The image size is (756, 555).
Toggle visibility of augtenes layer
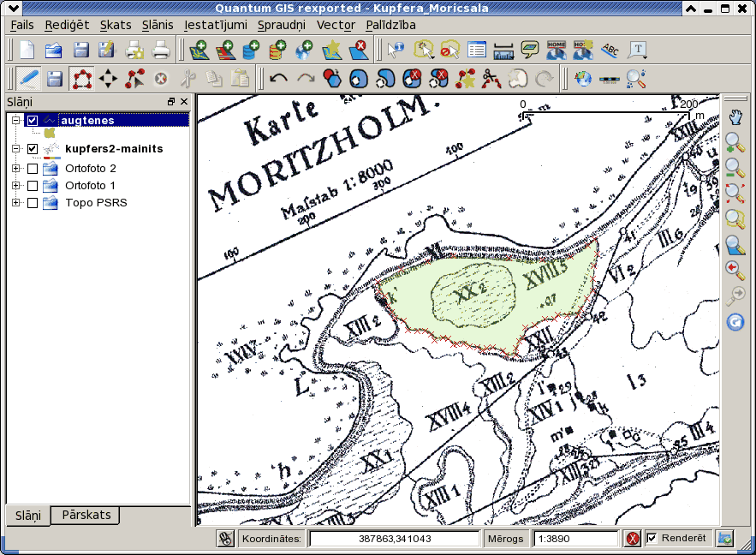(x=33, y=121)
